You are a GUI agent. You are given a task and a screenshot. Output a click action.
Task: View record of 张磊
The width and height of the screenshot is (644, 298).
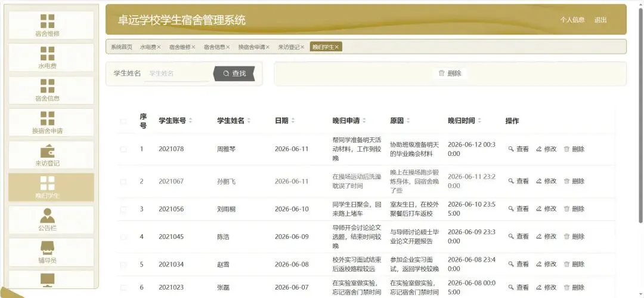[518, 287]
